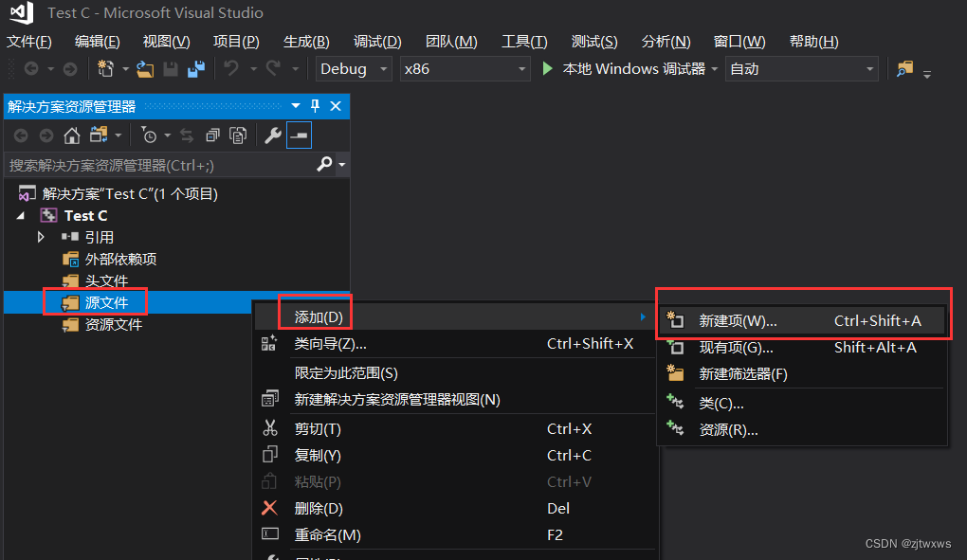This screenshot has height=560, width=967.
Task: Open the 生成(B) menu
Action: pos(306,42)
